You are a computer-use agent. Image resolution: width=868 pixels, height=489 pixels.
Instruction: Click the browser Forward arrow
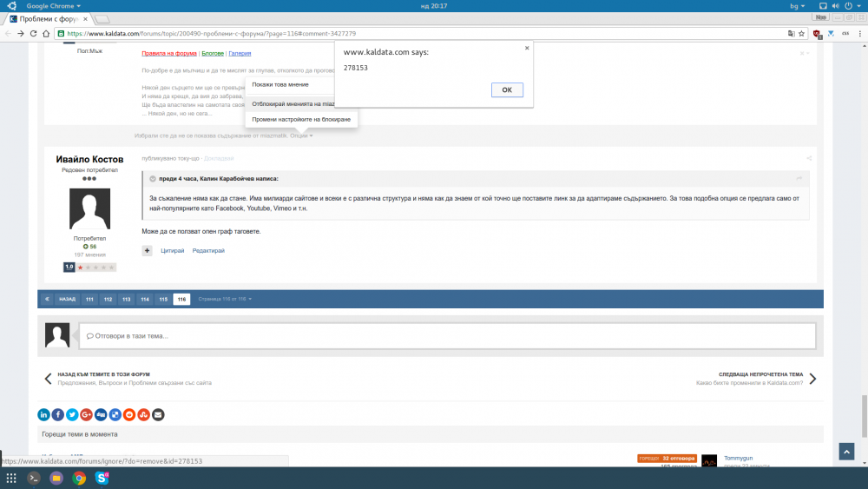[21, 33]
